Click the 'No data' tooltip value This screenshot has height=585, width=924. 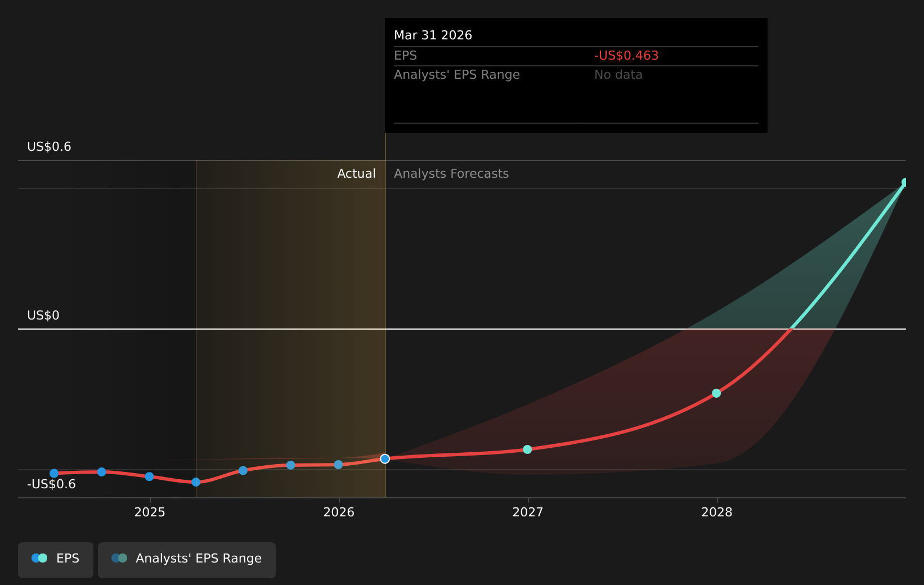pos(618,75)
